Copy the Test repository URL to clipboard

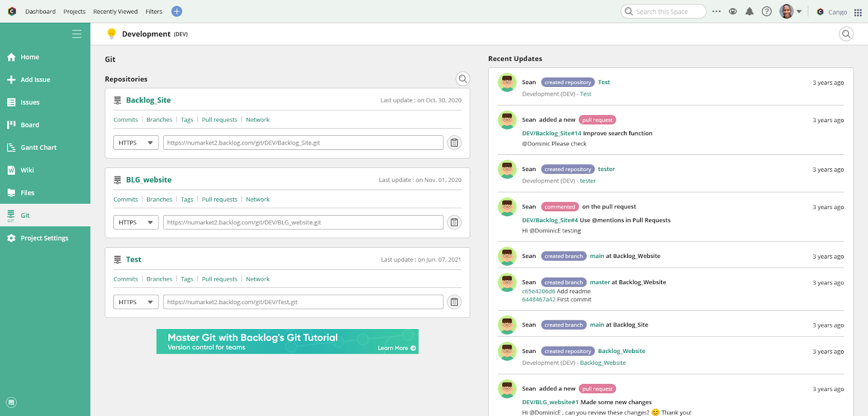[454, 302]
